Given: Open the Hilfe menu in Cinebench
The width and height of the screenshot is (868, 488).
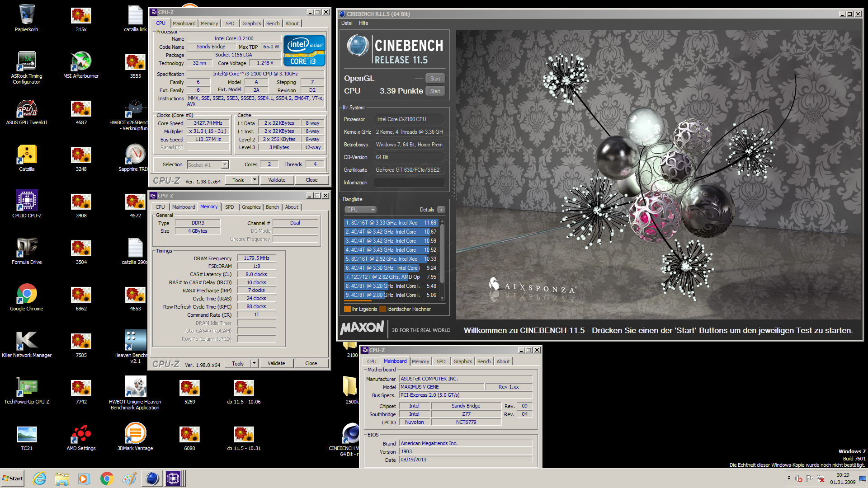Looking at the screenshot, I should click(x=363, y=23).
